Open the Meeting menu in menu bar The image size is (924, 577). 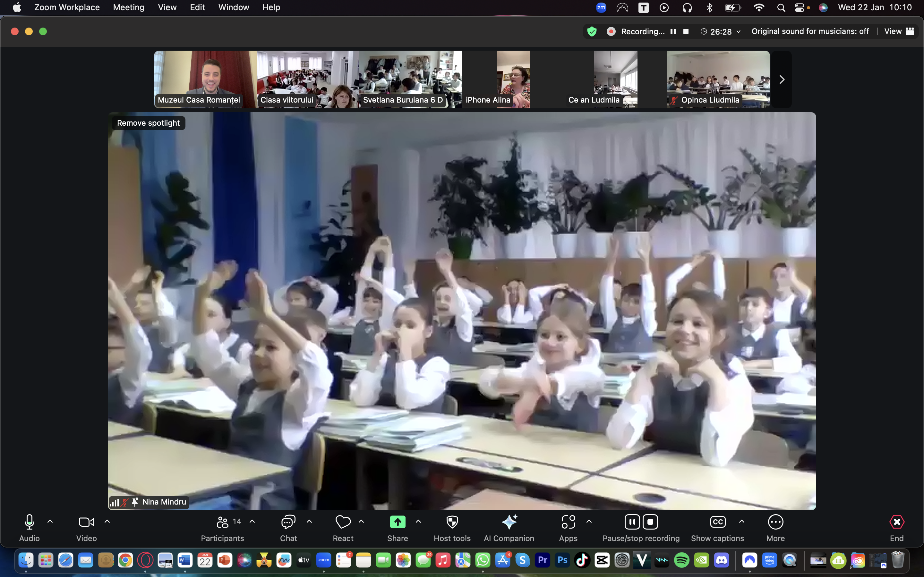tap(129, 7)
